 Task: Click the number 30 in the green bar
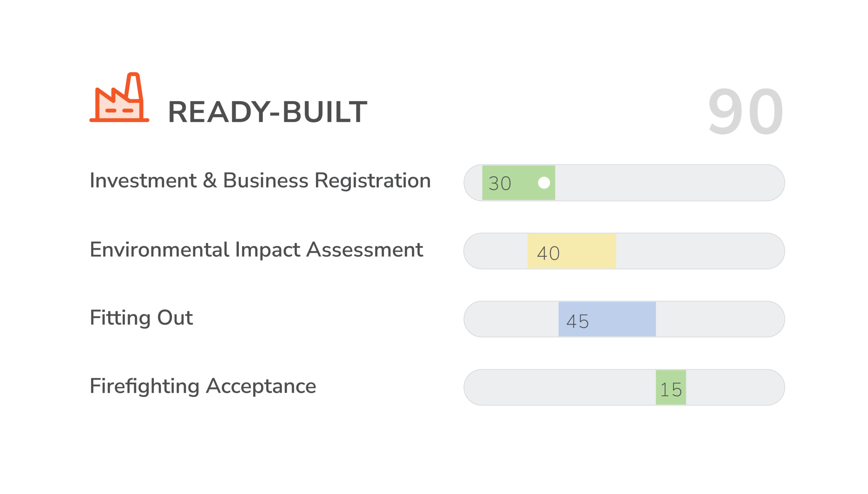500,184
